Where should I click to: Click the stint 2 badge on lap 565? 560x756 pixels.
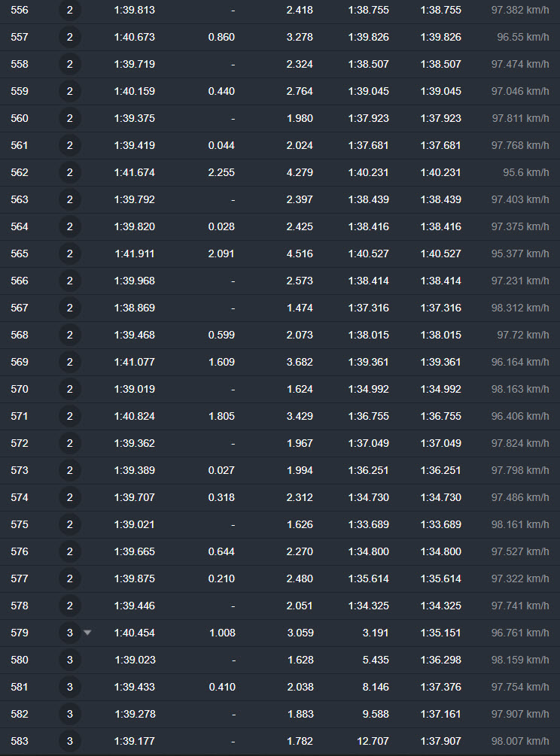click(70, 254)
